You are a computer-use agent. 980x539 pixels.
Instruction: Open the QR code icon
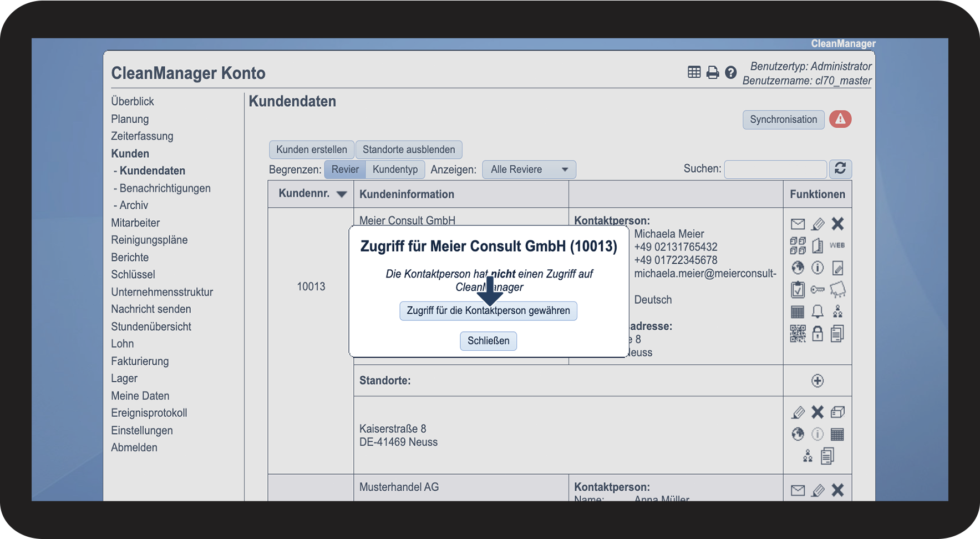click(x=798, y=334)
